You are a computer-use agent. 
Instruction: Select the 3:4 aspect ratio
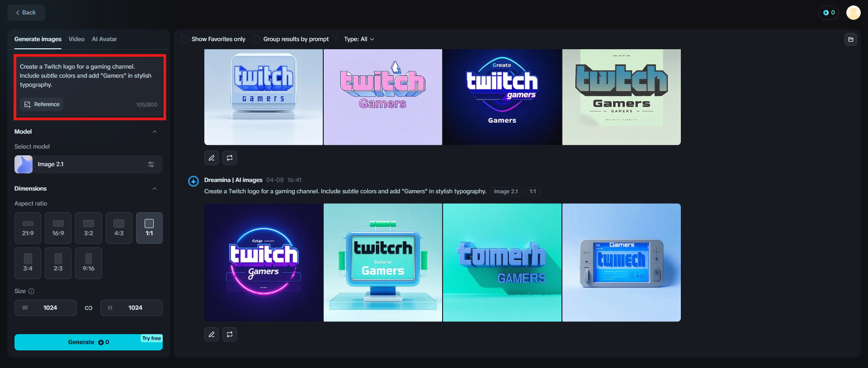[28, 263]
